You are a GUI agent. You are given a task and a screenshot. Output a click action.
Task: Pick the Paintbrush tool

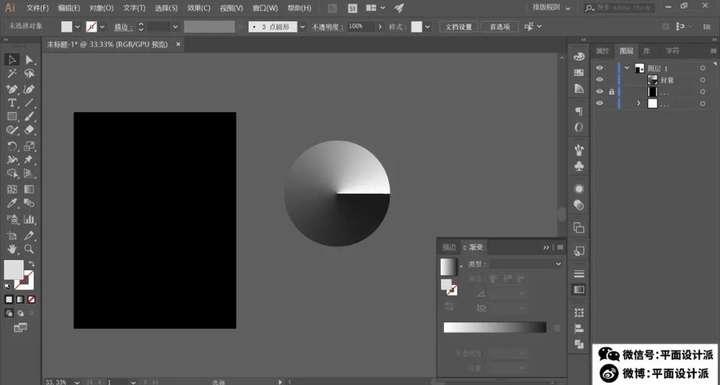[x=29, y=116]
